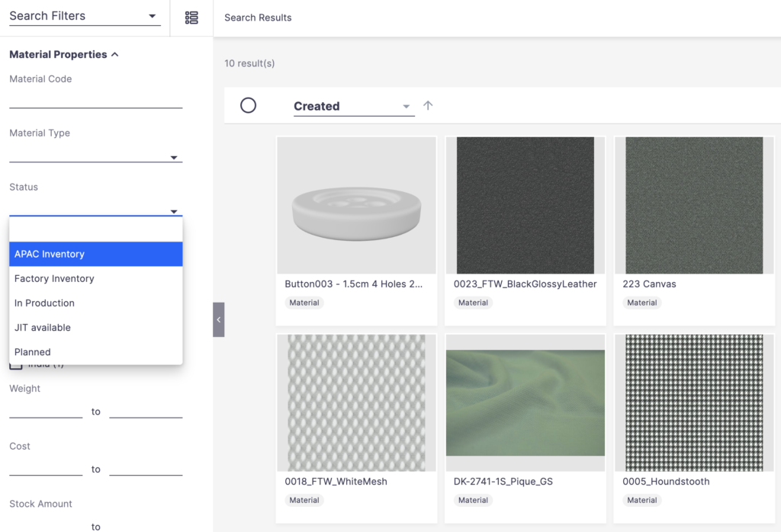Select JIT available in status list
The height and width of the screenshot is (532, 781).
(95, 327)
